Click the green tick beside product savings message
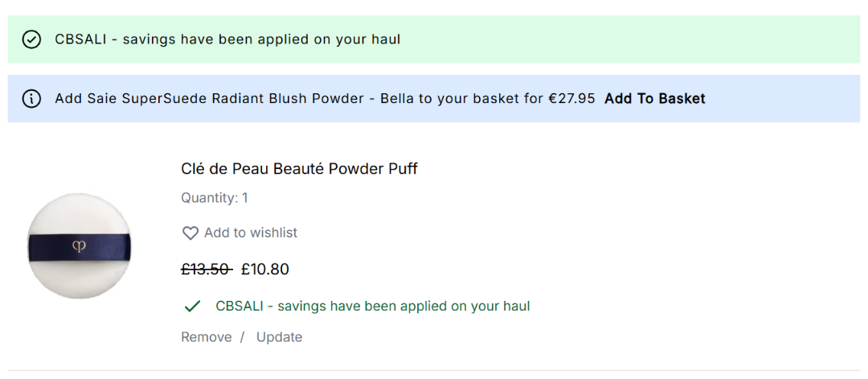The image size is (868, 379). (192, 307)
